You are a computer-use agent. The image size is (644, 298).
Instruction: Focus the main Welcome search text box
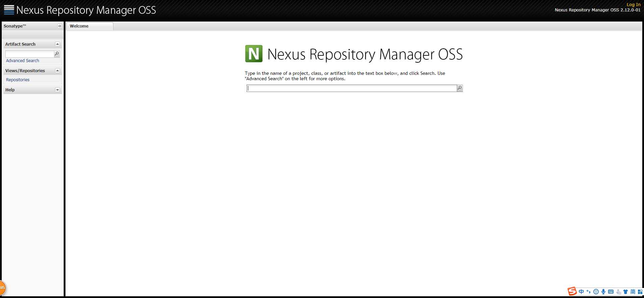tap(352, 88)
